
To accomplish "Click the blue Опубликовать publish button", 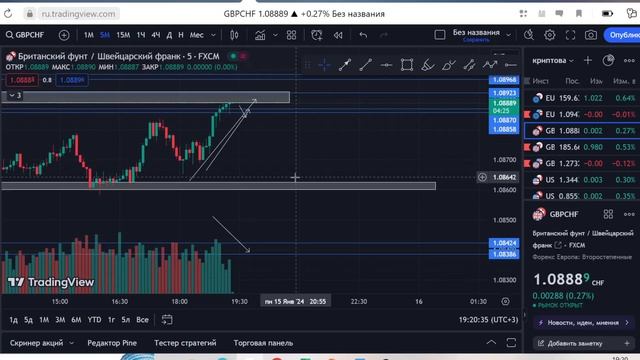I will 622,35.
